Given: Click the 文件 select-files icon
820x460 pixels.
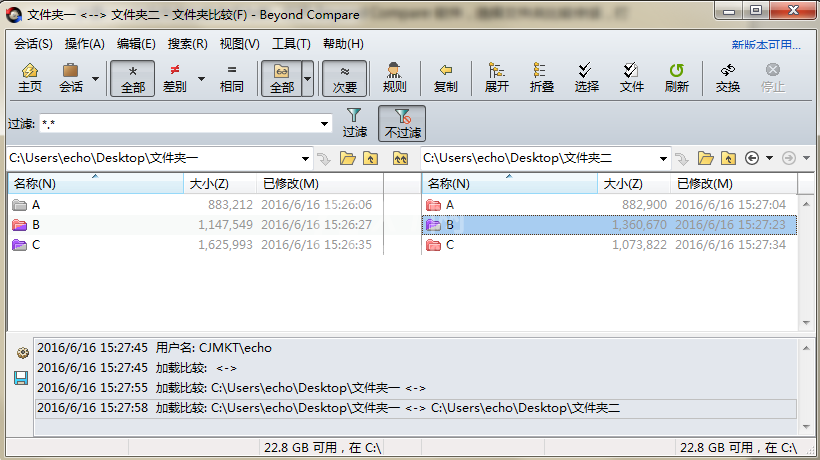Looking at the screenshot, I should pos(631,78).
